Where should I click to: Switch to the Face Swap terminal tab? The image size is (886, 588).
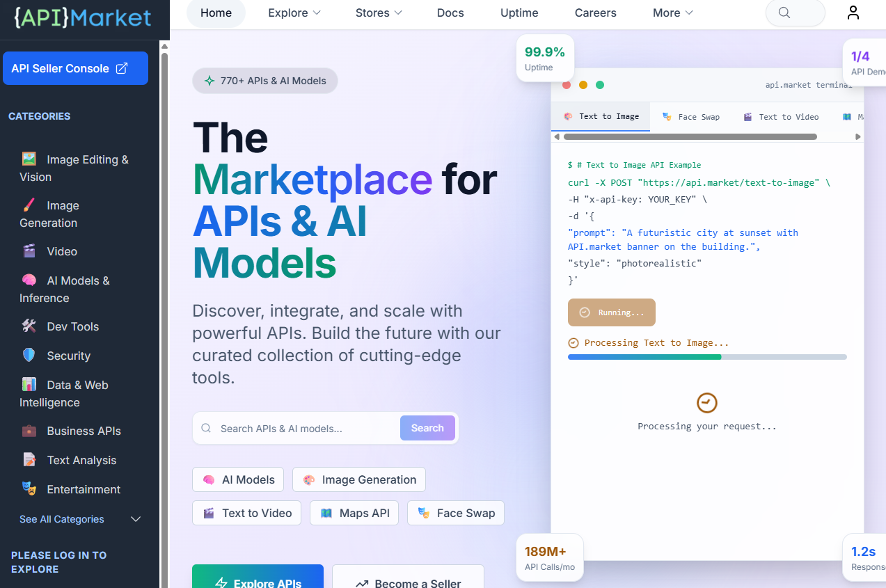690,117
